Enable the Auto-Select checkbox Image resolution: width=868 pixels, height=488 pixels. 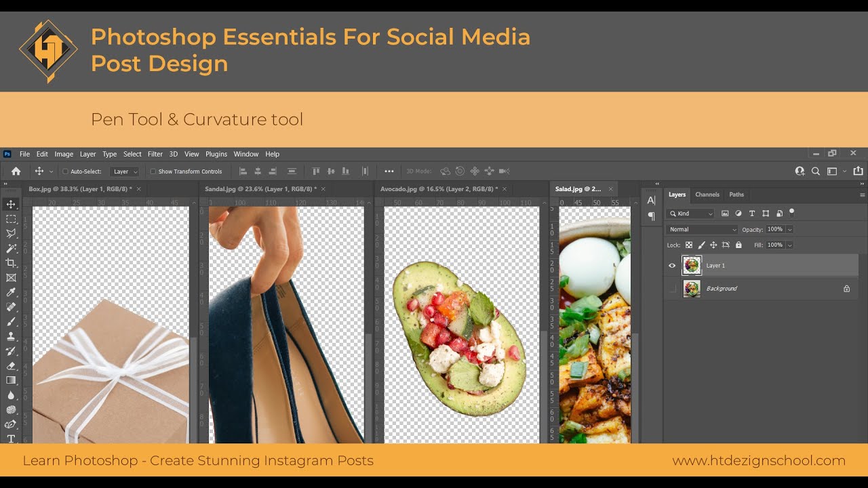point(65,171)
